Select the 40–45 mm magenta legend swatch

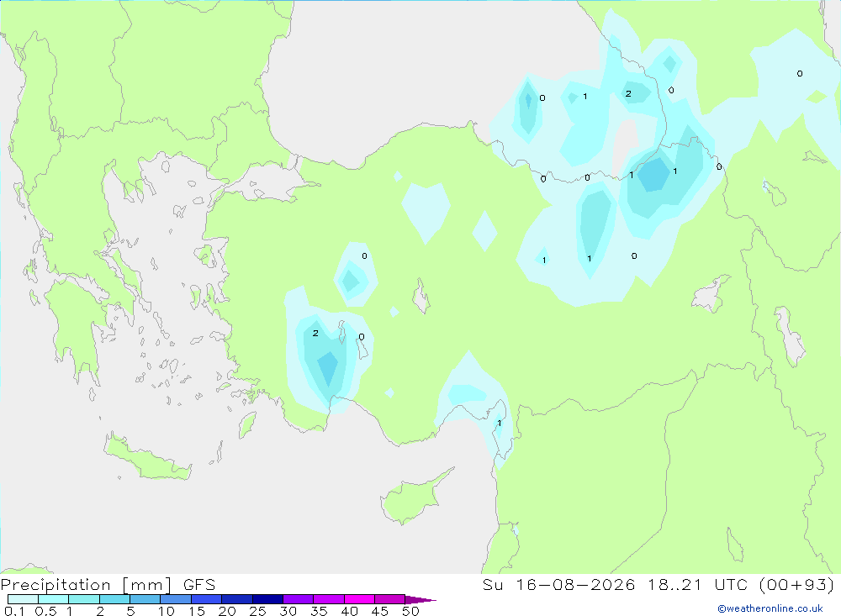point(359,599)
